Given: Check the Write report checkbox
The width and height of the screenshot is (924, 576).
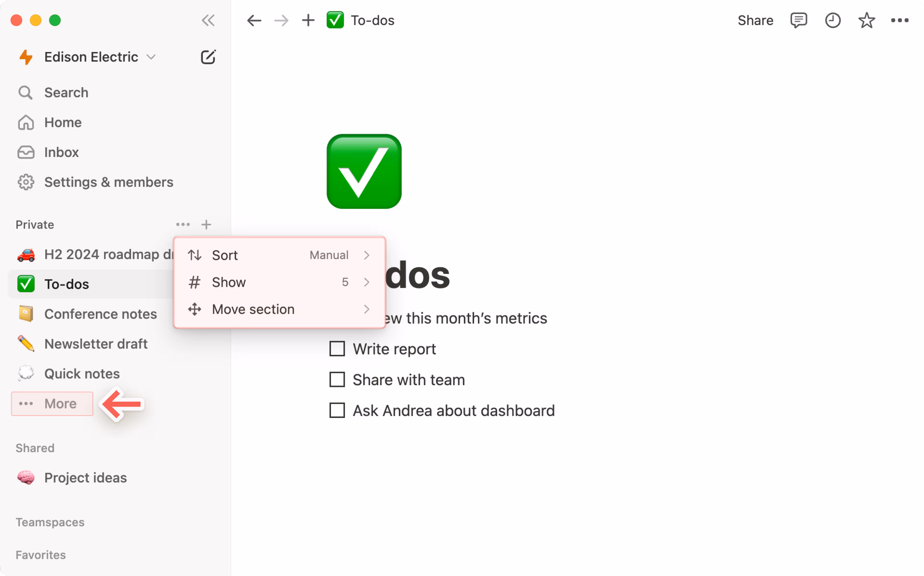Looking at the screenshot, I should [x=337, y=348].
